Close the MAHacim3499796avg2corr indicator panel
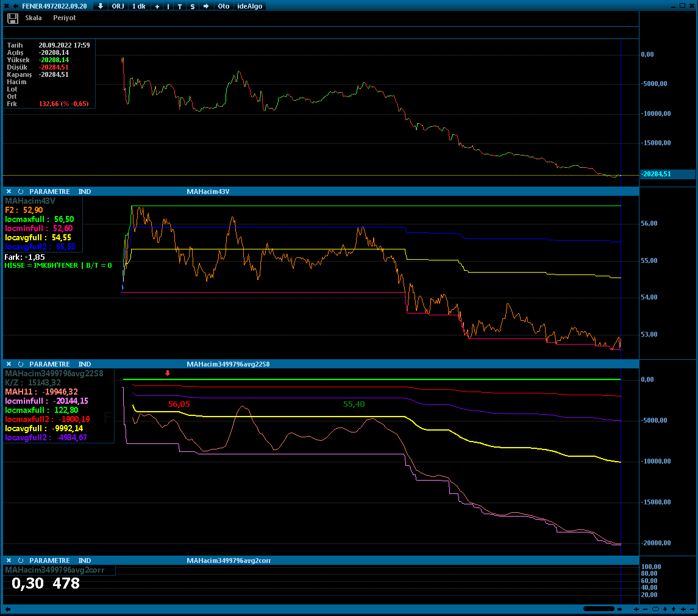The image size is (698, 616). pos(9,560)
